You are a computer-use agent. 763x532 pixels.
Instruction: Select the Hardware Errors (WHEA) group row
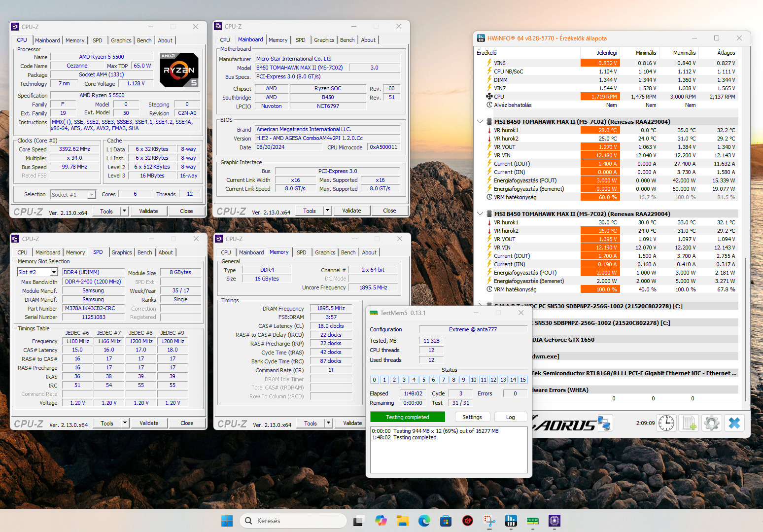pos(635,390)
